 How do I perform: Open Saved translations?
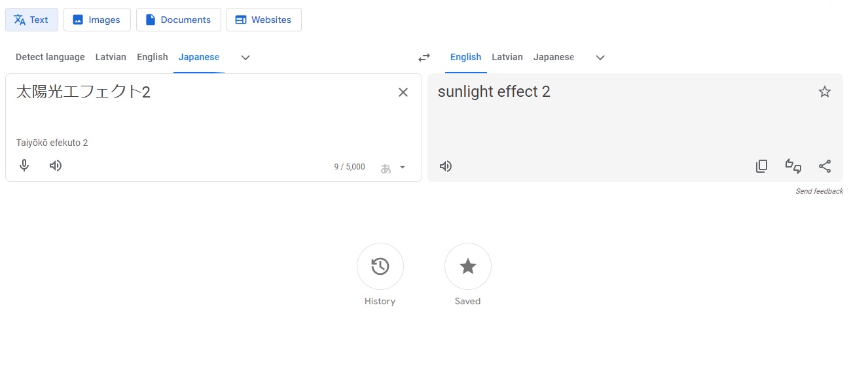tap(467, 266)
